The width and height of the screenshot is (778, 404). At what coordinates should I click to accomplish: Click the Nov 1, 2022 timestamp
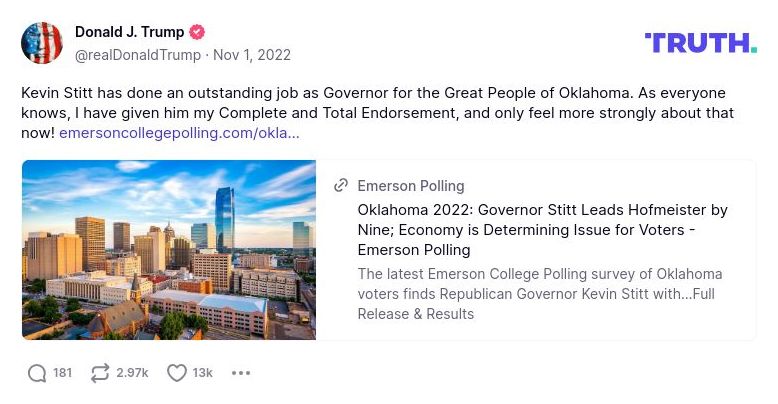coord(252,54)
